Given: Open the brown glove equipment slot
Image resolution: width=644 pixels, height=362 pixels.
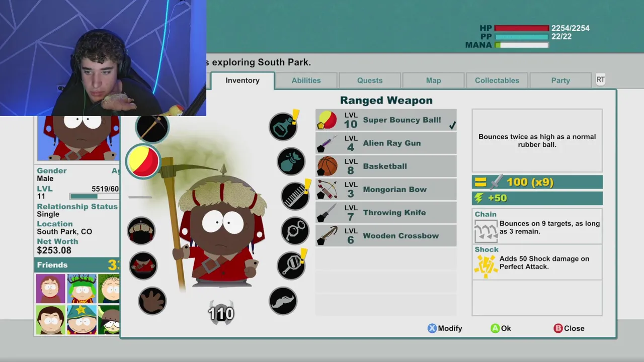Looking at the screenshot, I should (152, 301).
